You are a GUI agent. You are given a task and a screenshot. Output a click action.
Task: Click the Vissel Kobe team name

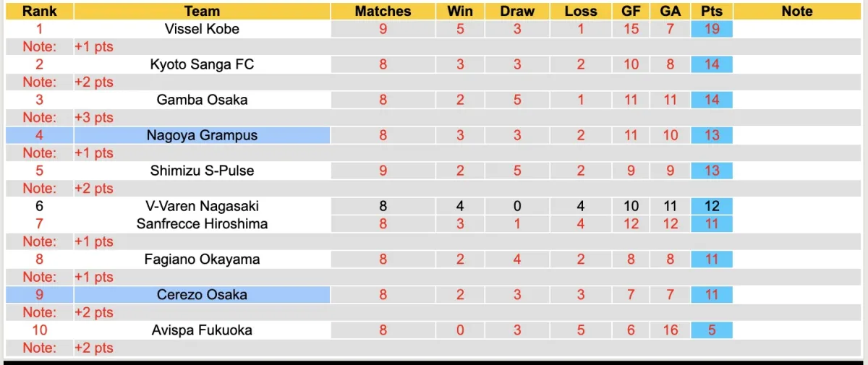pos(202,29)
